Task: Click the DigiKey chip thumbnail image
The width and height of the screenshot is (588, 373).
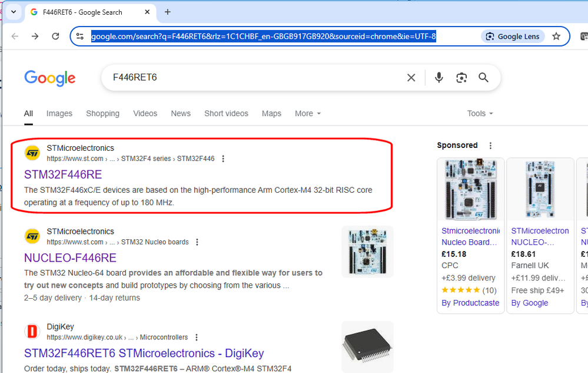Action: coord(367,346)
